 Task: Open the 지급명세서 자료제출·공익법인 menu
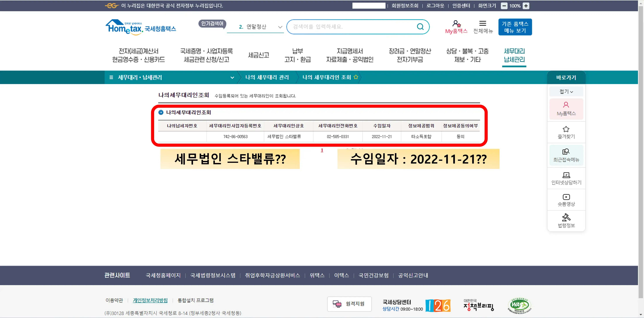pos(350,55)
